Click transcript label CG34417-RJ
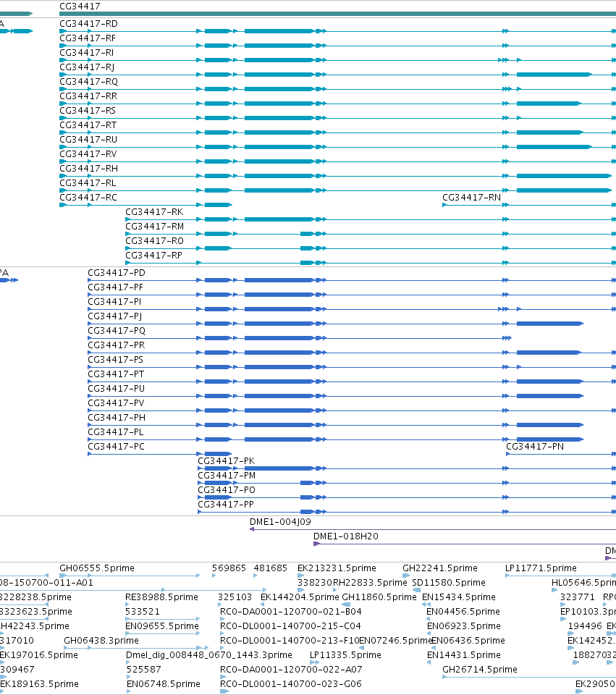 tap(87, 67)
